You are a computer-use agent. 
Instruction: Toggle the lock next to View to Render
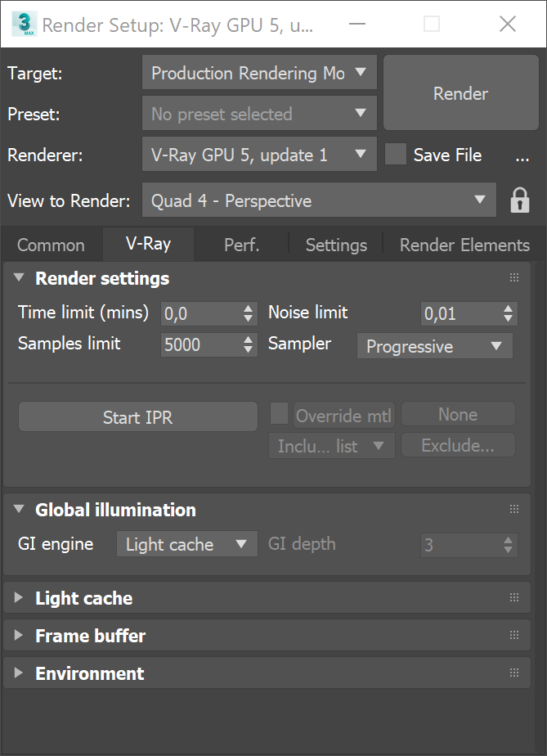[520, 200]
